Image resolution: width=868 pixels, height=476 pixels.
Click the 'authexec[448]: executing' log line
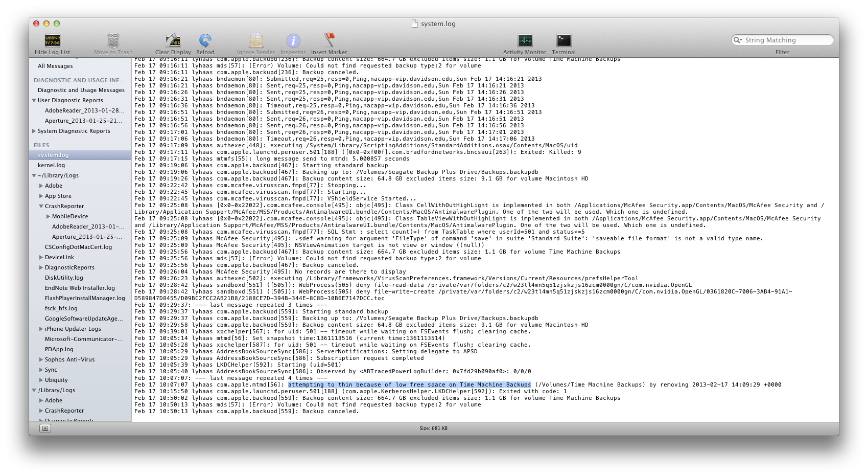click(x=356, y=145)
